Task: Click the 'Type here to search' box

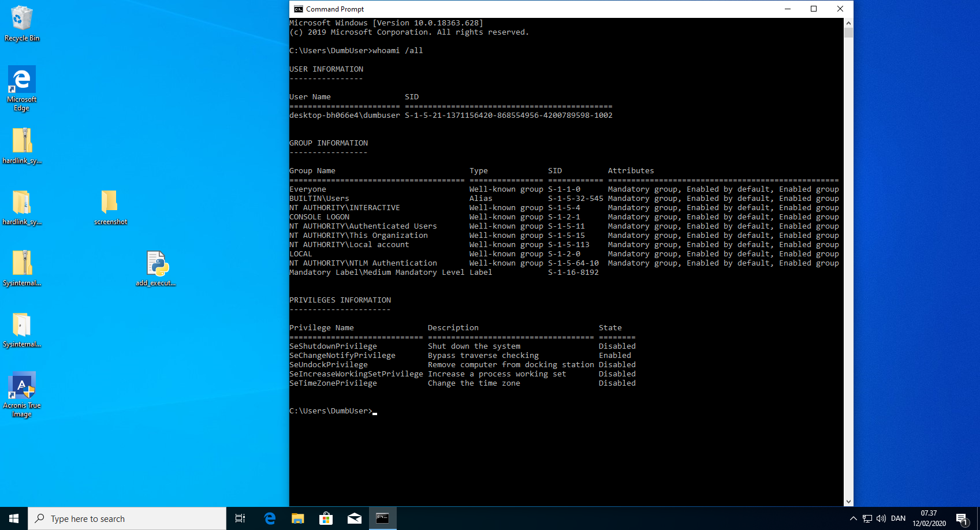Action: (x=127, y=518)
